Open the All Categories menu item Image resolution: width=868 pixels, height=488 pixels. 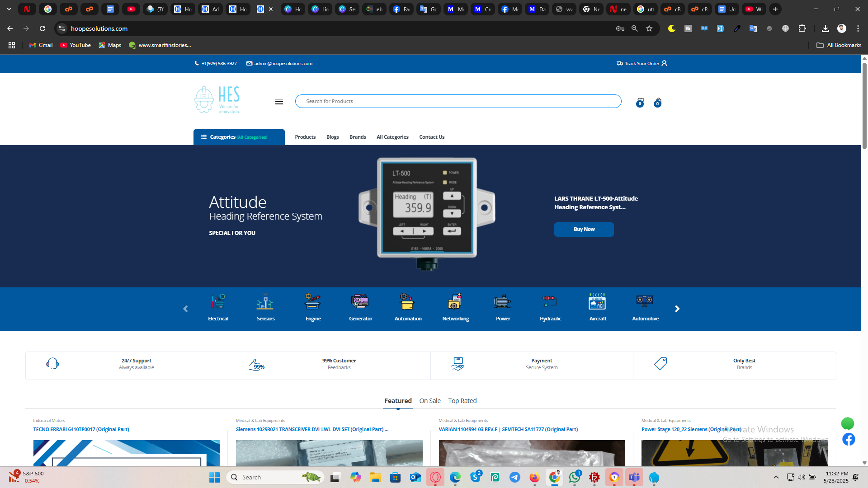pyautogui.click(x=392, y=137)
